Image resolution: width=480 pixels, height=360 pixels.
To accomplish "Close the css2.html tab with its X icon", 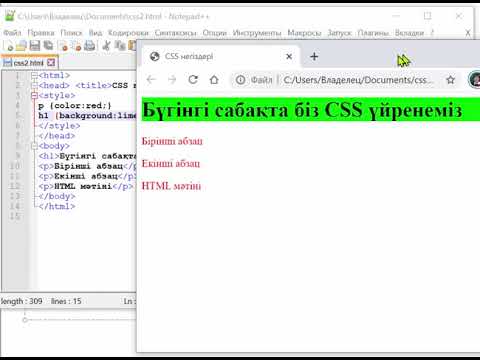I will click(x=51, y=62).
